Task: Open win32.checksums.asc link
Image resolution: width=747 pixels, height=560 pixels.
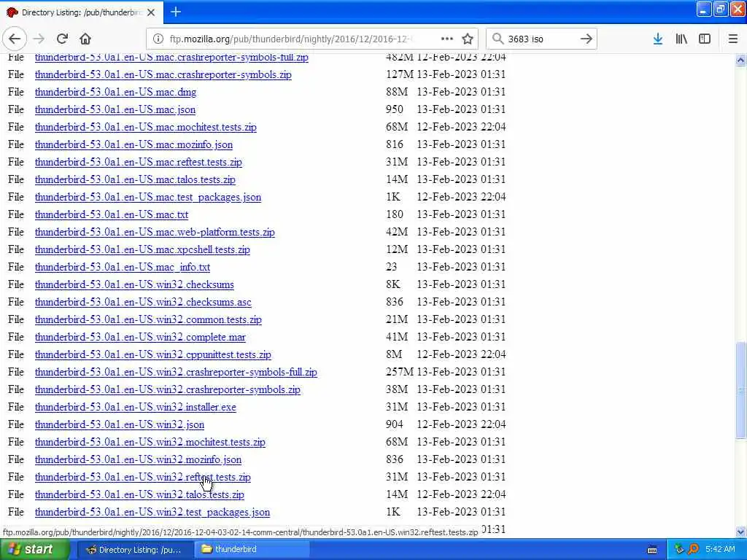Action: [x=143, y=302]
